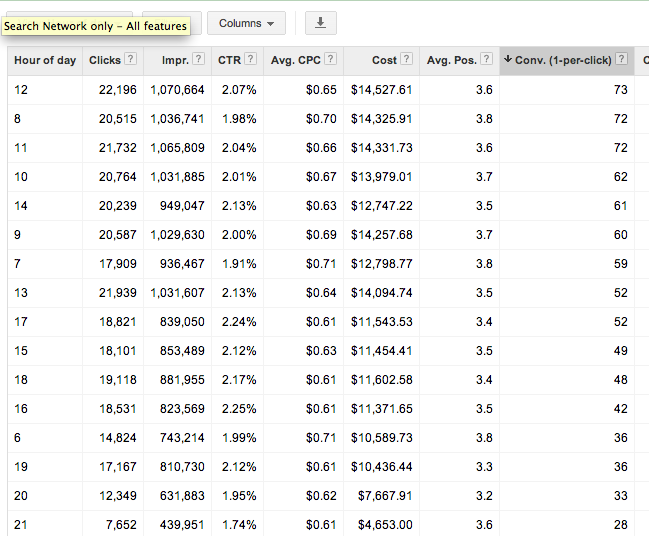649x536 pixels.
Task: Click clicks value 19,118
Action: 118,380
